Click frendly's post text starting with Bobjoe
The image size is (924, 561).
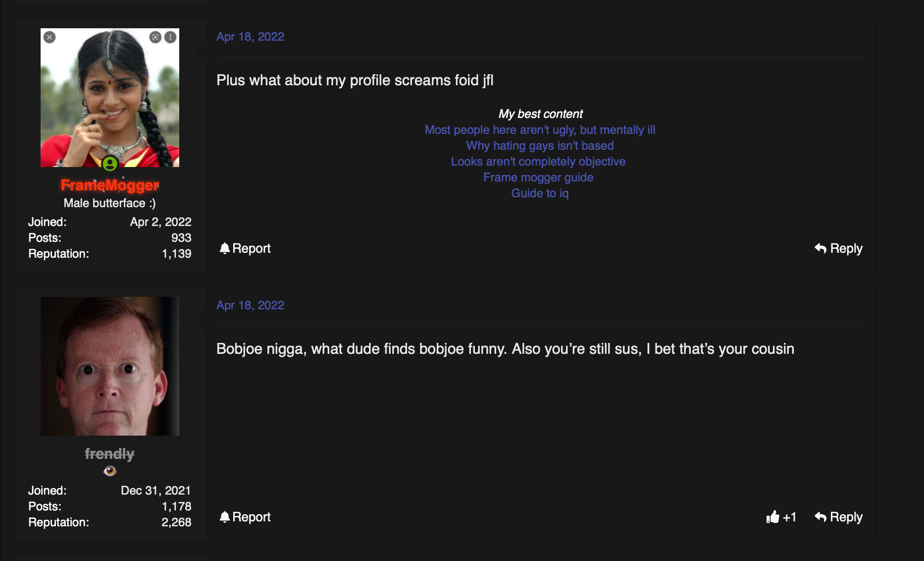click(x=505, y=349)
